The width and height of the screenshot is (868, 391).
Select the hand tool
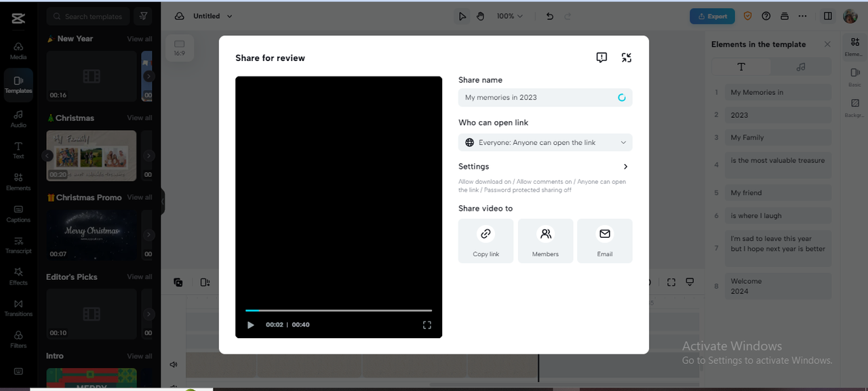click(x=480, y=16)
